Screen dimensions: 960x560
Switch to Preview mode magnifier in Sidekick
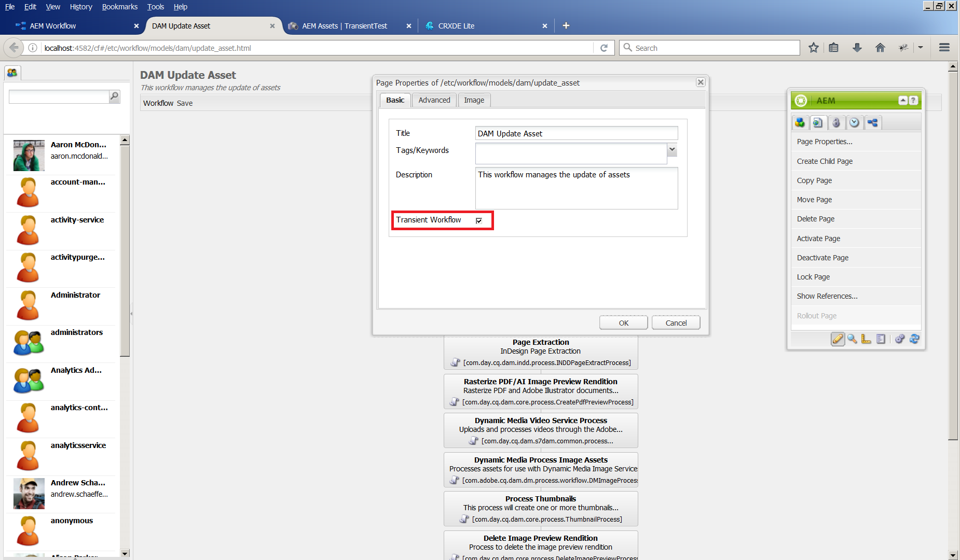[x=852, y=339]
